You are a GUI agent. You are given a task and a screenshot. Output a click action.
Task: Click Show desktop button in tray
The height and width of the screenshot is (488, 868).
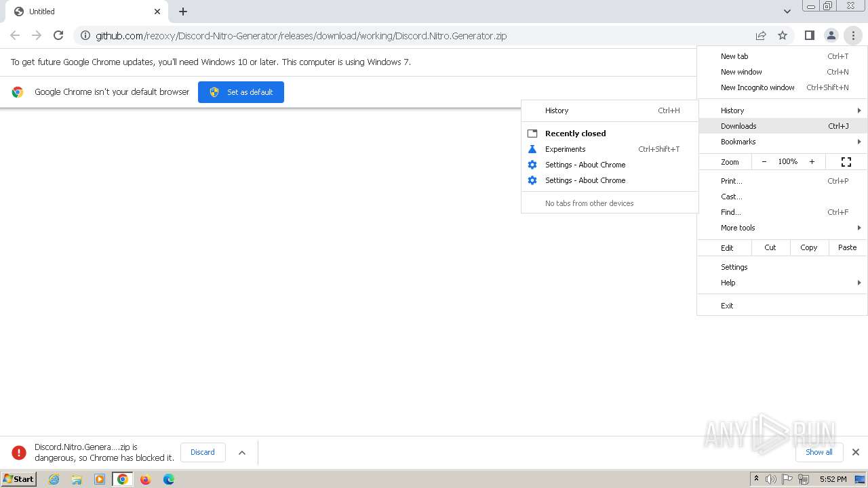click(x=861, y=479)
